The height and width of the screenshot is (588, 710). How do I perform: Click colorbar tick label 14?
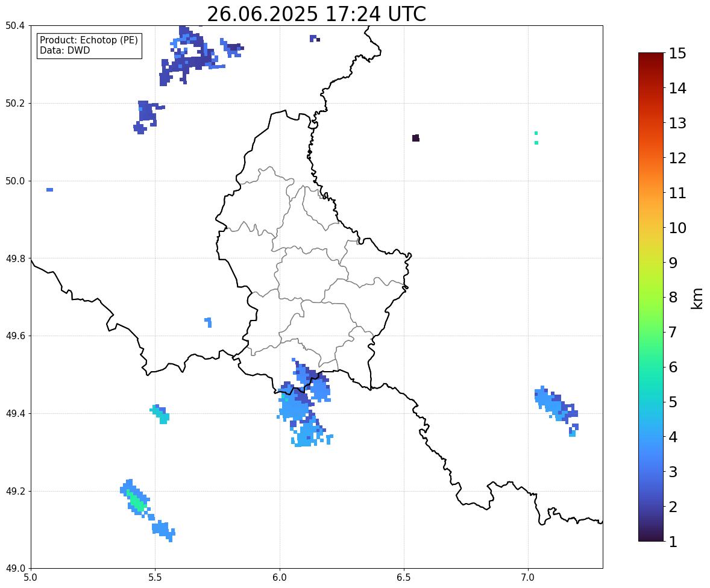click(x=677, y=89)
